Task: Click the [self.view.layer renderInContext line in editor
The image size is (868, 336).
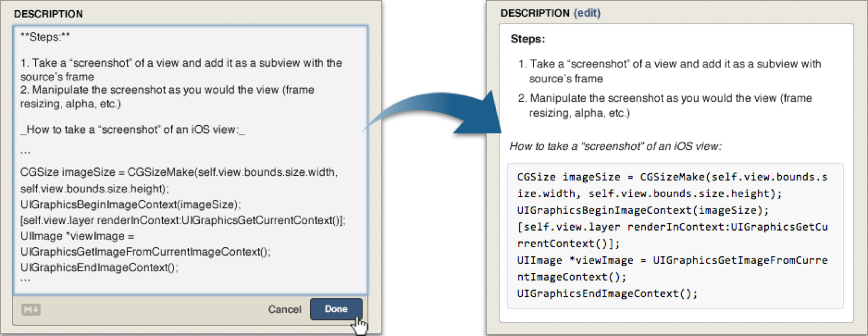Action: [x=182, y=220]
